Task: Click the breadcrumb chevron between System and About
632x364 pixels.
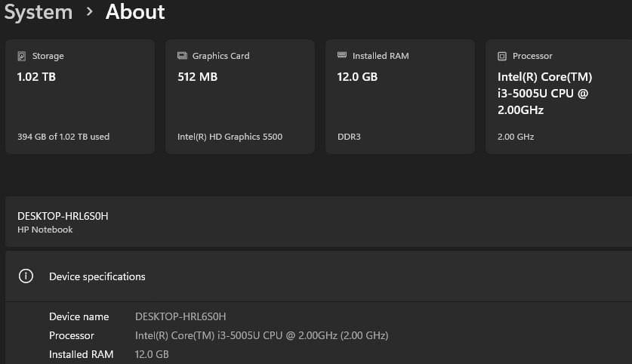Action: (x=89, y=12)
